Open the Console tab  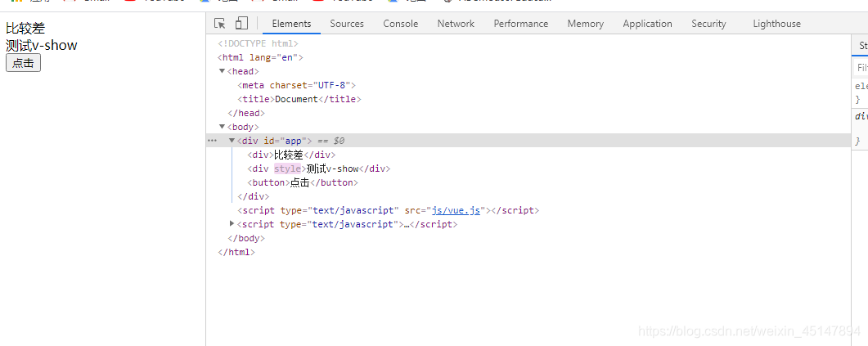(401, 23)
